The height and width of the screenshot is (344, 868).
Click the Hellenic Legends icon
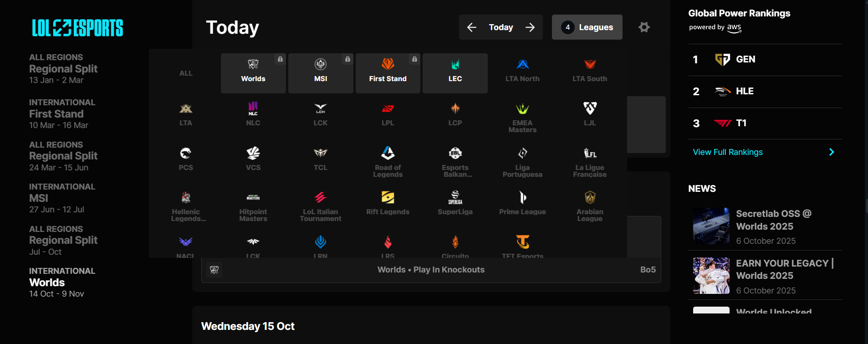click(x=186, y=197)
